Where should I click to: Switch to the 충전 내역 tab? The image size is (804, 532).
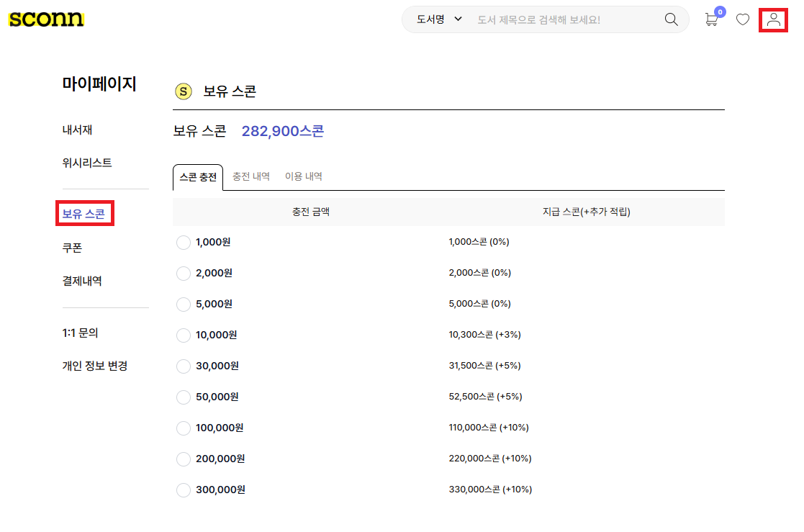(250, 176)
